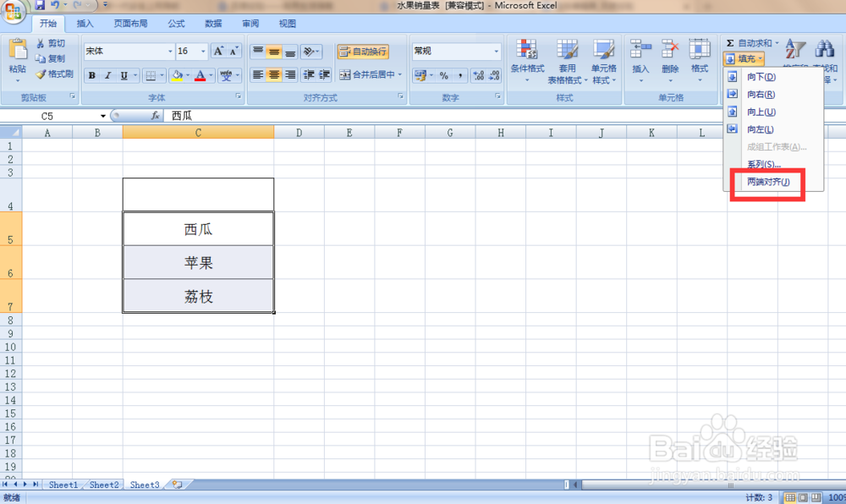The width and height of the screenshot is (846, 504).
Task: Expand the AutoSum (自动求和) dropdown arrow
Action: [x=777, y=43]
